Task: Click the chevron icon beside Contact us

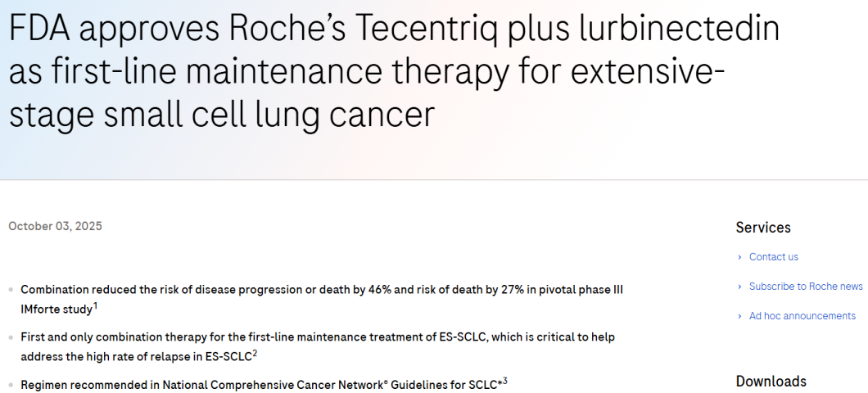Action: [x=739, y=257]
